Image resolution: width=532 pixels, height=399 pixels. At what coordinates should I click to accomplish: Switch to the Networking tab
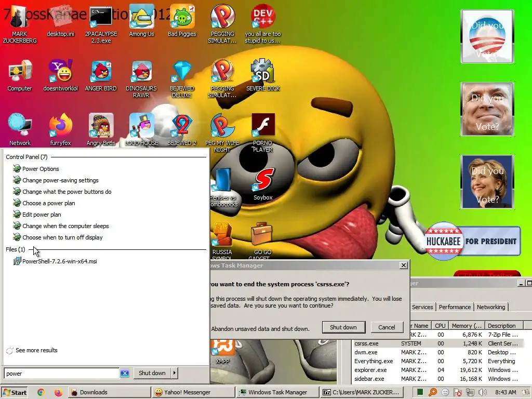point(491,307)
